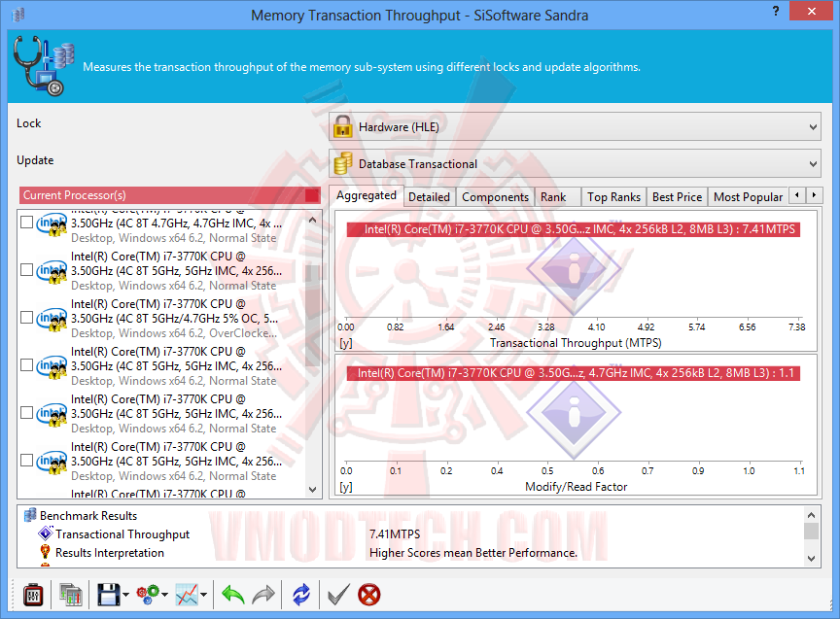Confirm with the checkmark toolbar icon
Viewport: 840px width, 619px height.
(x=338, y=595)
